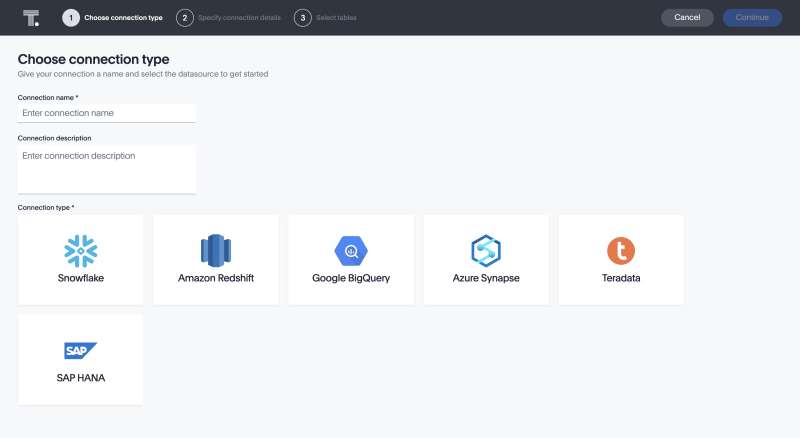
Task: Select the Amazon Redshift database icon
Action: click(x=216, y=251)
